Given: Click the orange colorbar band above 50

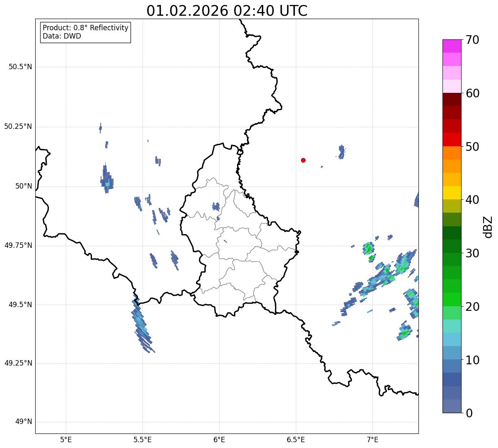Looking at the screenshot, I should (x=452, y=153).
